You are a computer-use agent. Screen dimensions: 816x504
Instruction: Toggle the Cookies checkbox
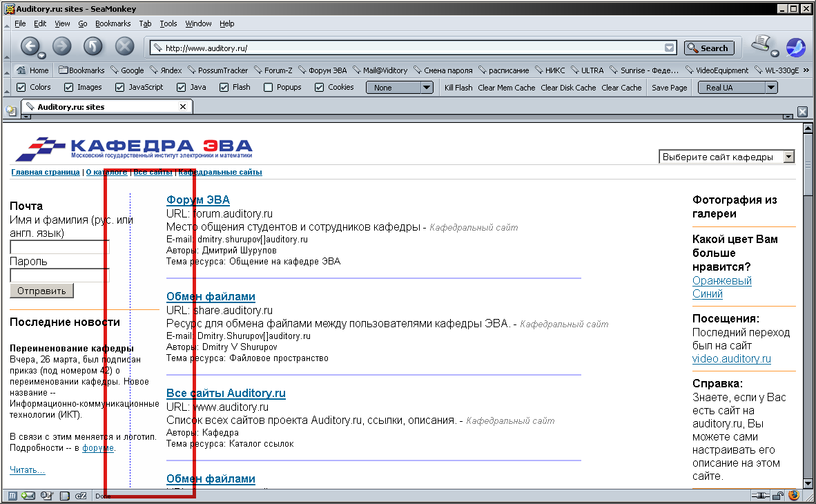coord(320,88)
